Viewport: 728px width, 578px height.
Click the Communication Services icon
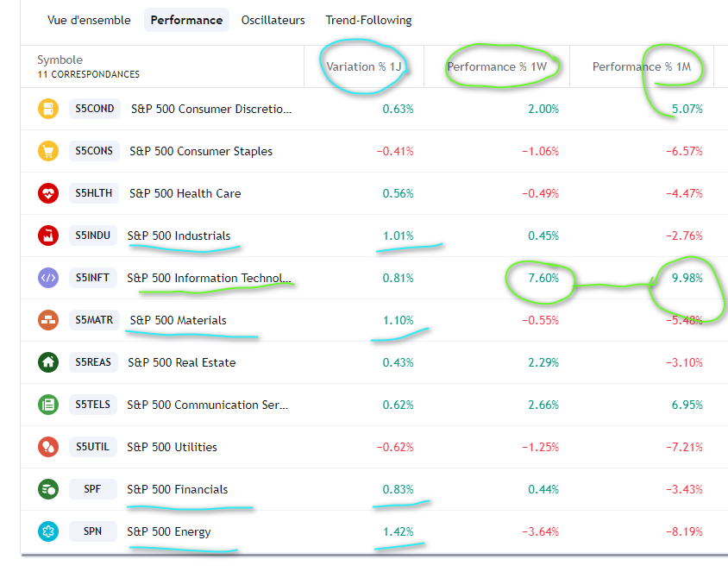point(47,405)
